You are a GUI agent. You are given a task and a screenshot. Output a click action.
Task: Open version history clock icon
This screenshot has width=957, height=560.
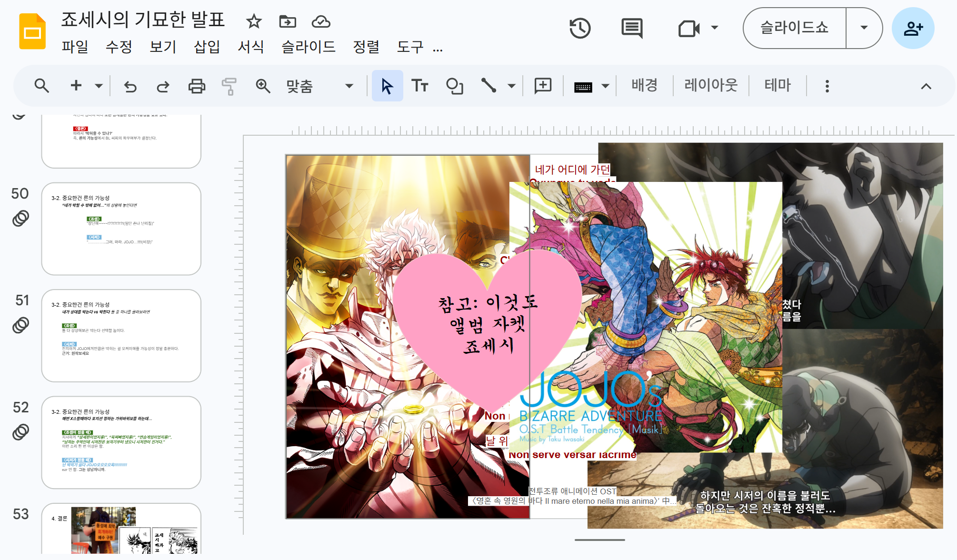[580, 28]
